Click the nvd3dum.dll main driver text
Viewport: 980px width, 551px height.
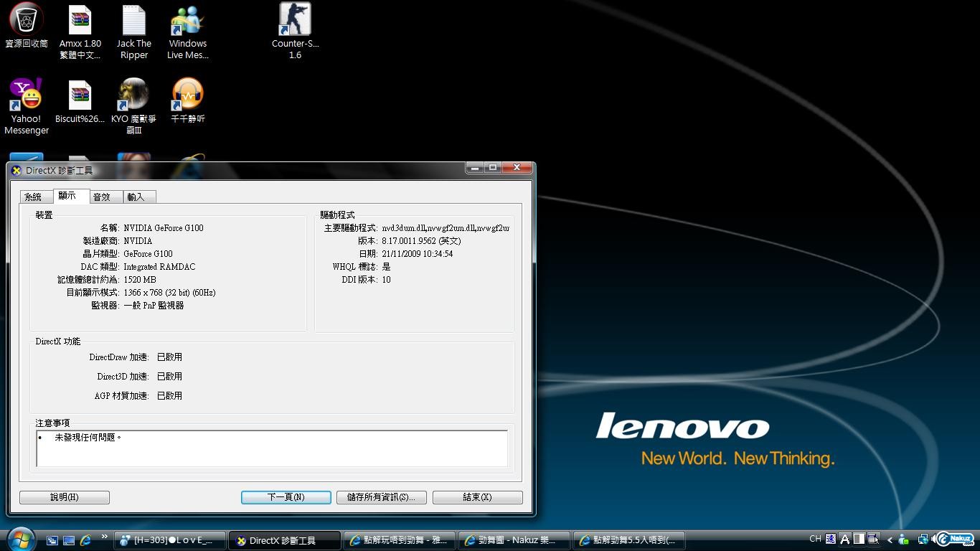(x=446, y=228)
